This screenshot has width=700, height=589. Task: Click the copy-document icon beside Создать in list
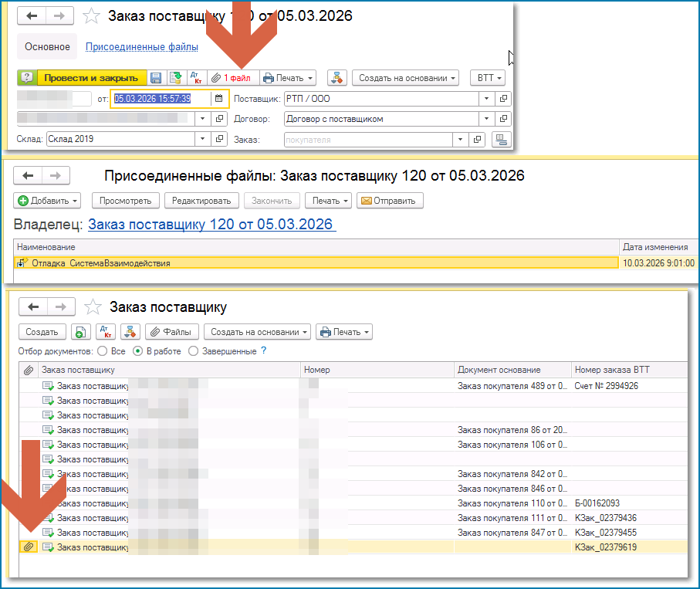pyautogui.click(x=80, y=332)
